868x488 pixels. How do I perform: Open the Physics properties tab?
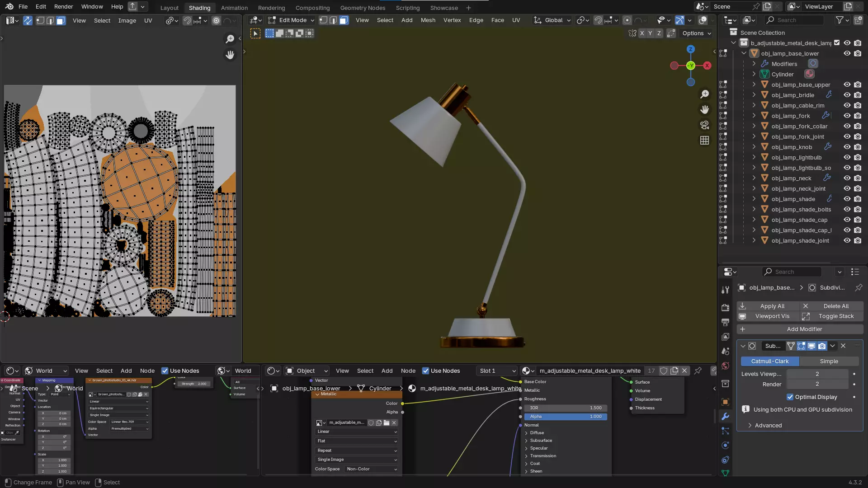(725, 445)
